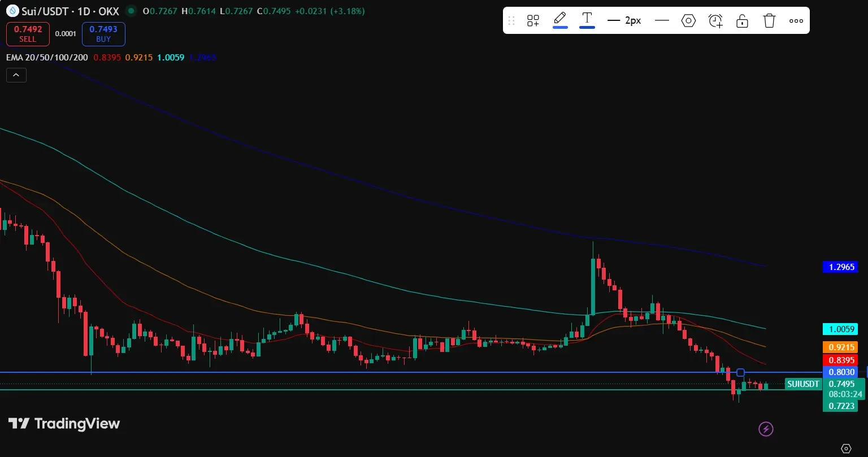
Task: Click the blue BUY 0.7493 button
Action: (x=103, y=34)
